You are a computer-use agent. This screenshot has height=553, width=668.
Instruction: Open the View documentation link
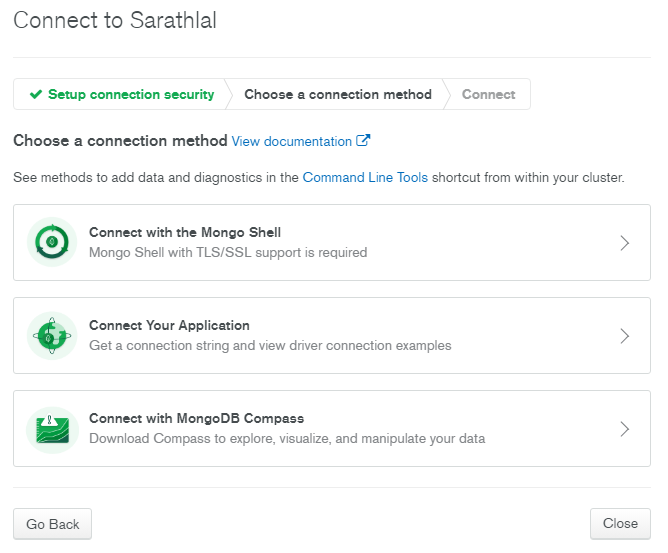pos(292,142)
